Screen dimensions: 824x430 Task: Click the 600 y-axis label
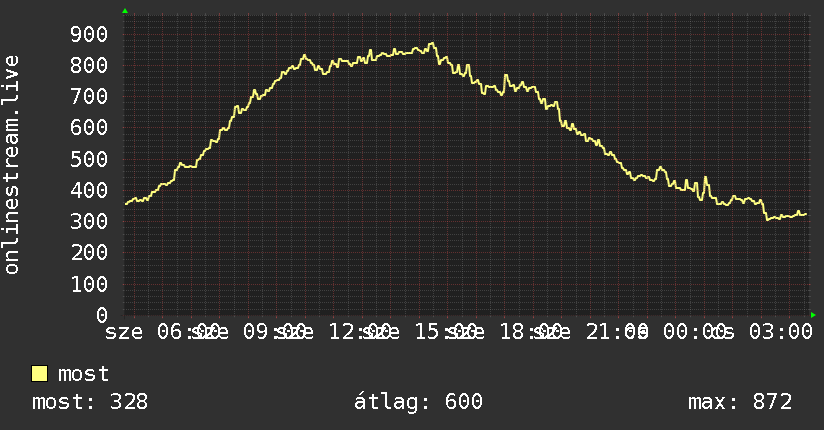pyautogui.click(x=89, y=127)
